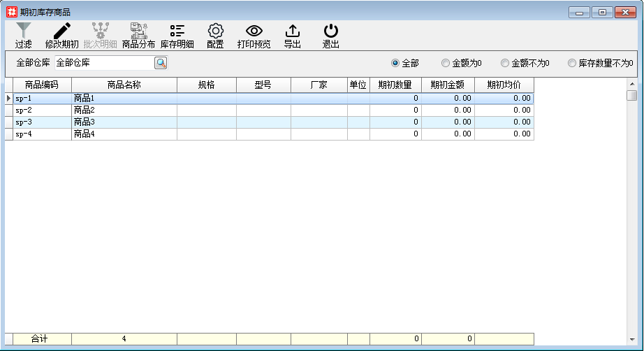This screenshot has height=351, width=644.
Task: Select the 金额为0 radio option
Action: [446, 63]
